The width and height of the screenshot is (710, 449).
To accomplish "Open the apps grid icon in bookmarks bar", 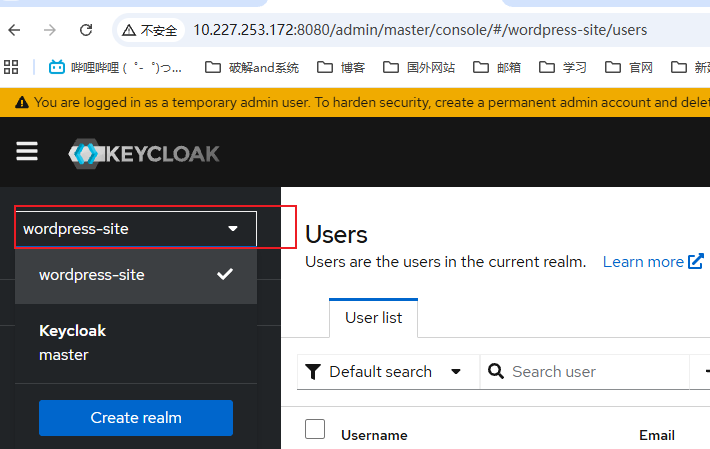I will [11, 67].
